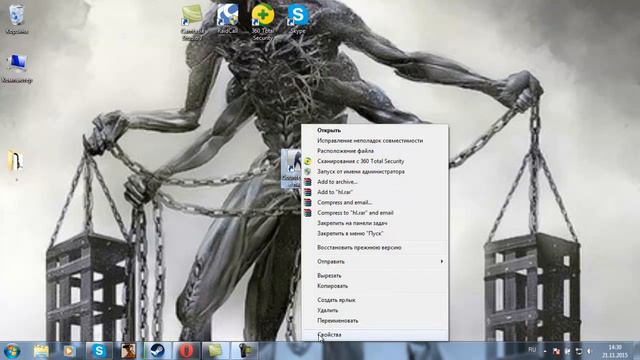Image resolution: width=640 pixels, height=360 pixels.
Task: Open Opera browser from the taskbar
Action: click(x=187, y=351)
